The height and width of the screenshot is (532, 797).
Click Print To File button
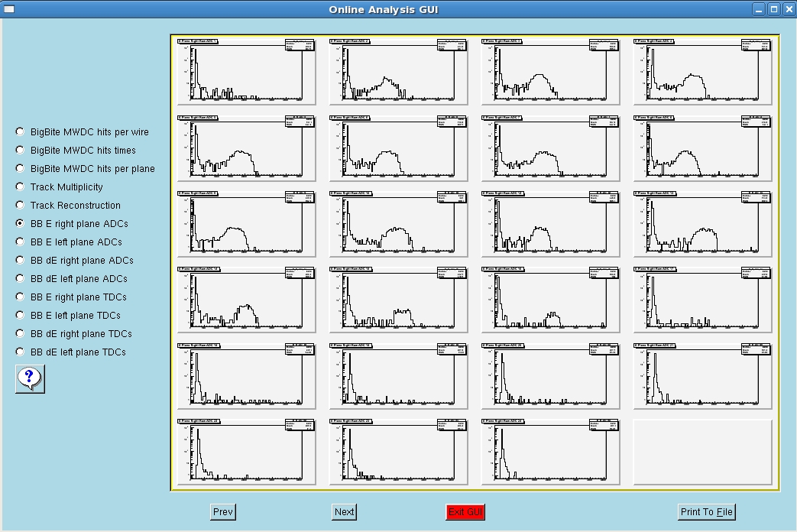[x=707, y=511]
